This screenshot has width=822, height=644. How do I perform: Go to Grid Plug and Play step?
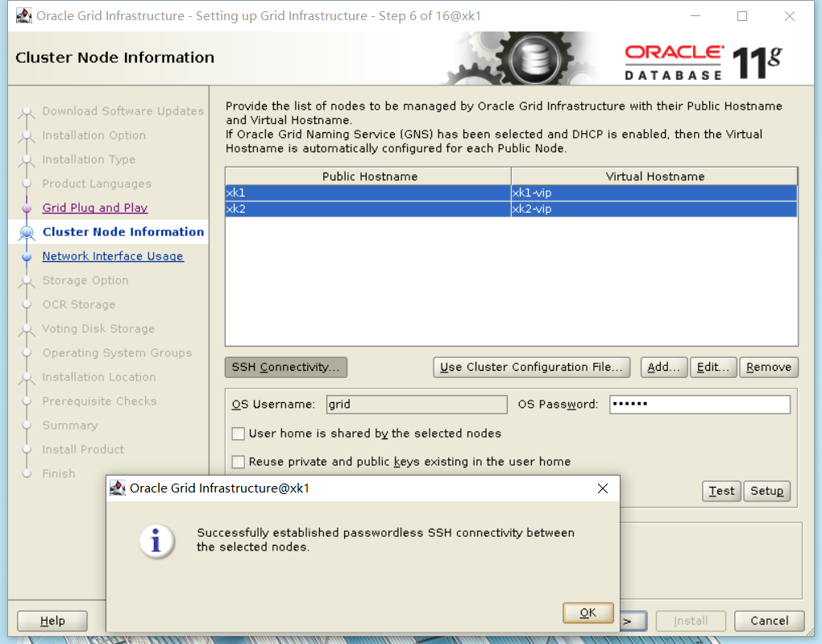coord(95,208)
